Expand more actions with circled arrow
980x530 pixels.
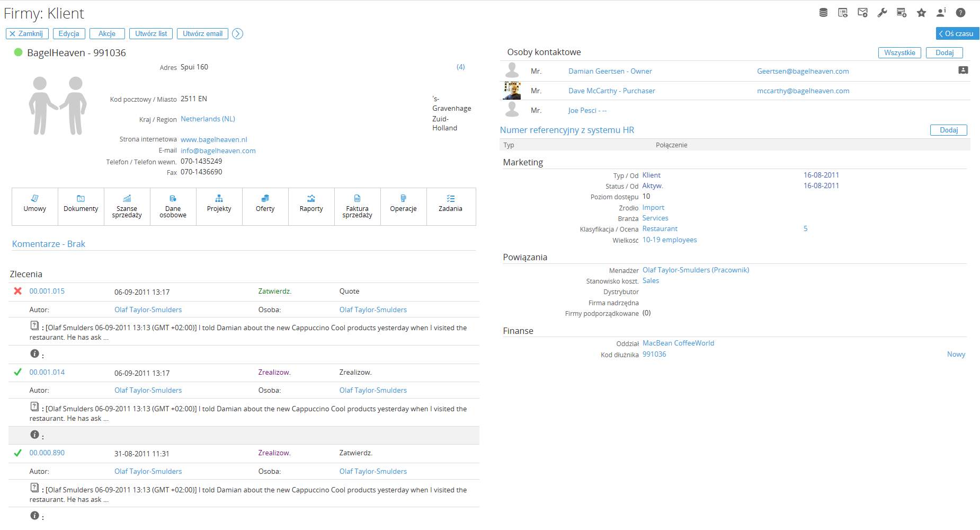[238, 34]
